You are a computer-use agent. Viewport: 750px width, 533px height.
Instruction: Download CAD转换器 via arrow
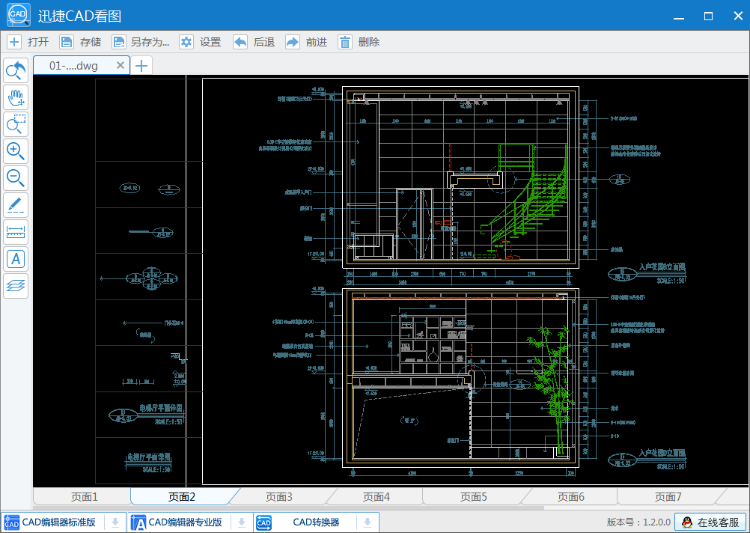[367, 522]
